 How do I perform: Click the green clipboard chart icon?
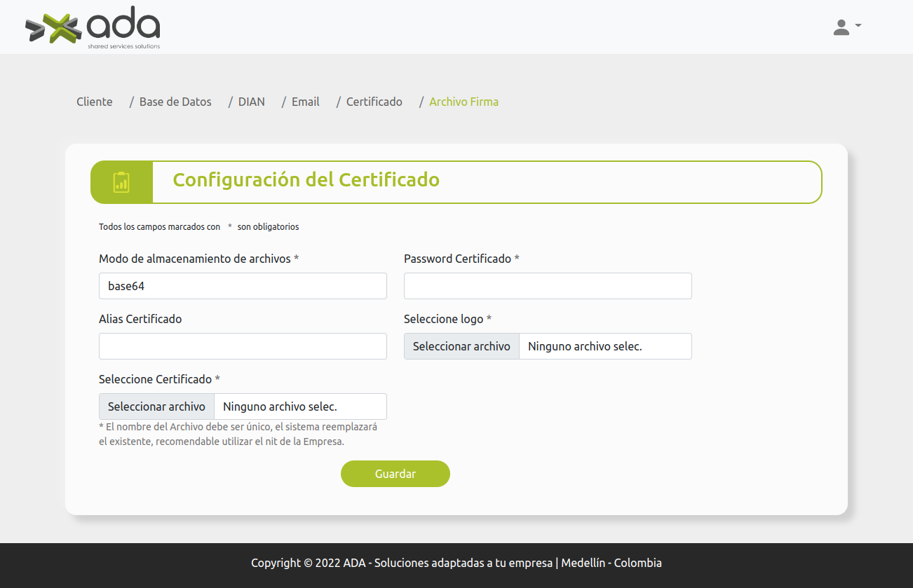click(121, 182)
